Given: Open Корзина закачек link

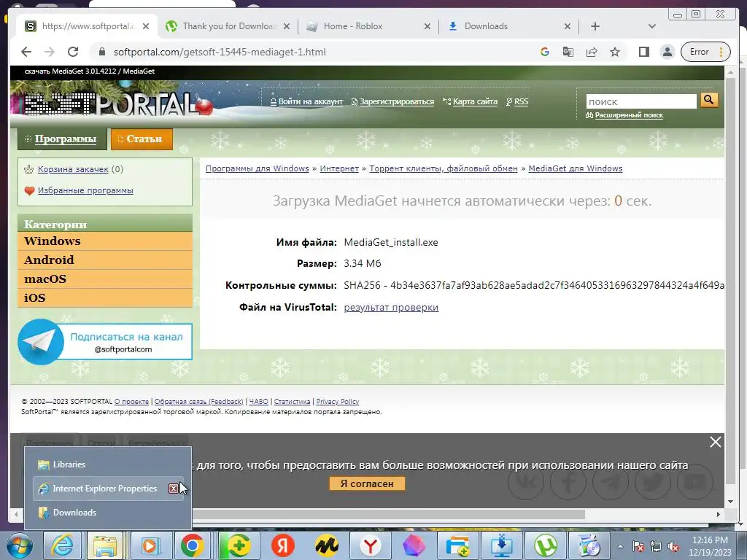Looking at the screenshot, I should click(x=73, y=169).
